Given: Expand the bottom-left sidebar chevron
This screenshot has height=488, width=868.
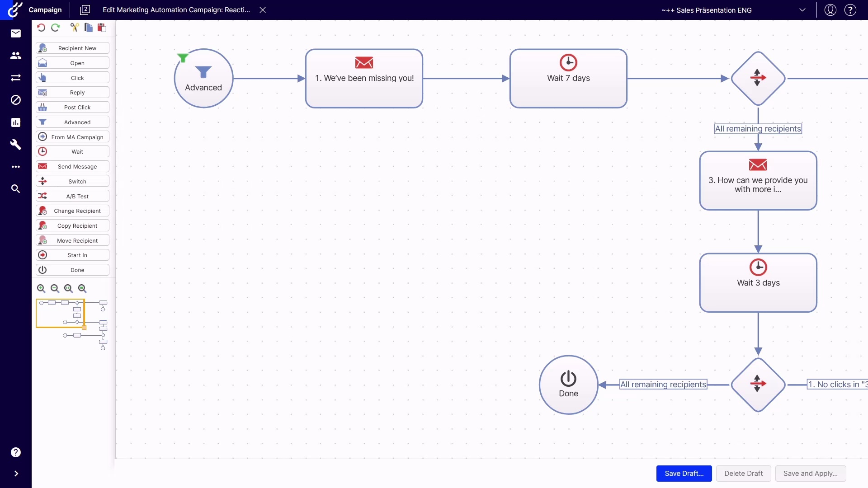Looking at the screenshot, I should pyautogui.click(x=16, y=473).
